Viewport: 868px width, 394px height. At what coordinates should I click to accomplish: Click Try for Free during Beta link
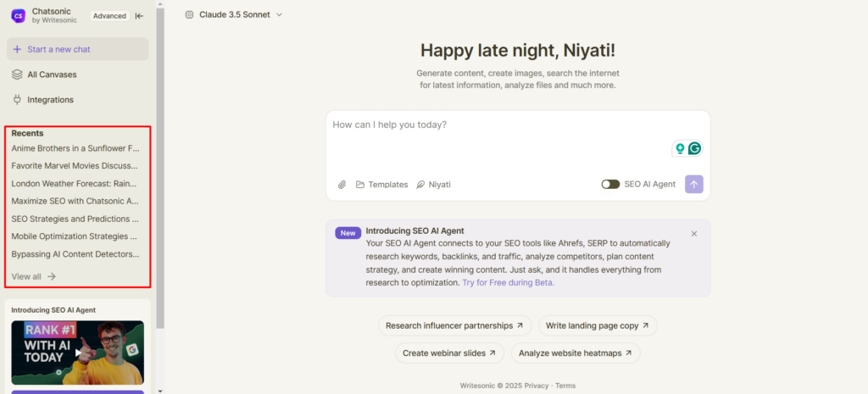(x=509, y=283)
